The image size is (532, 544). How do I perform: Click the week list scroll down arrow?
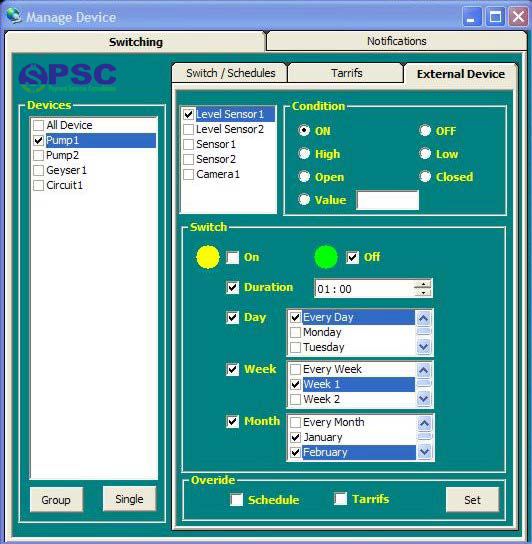(423, 399)
